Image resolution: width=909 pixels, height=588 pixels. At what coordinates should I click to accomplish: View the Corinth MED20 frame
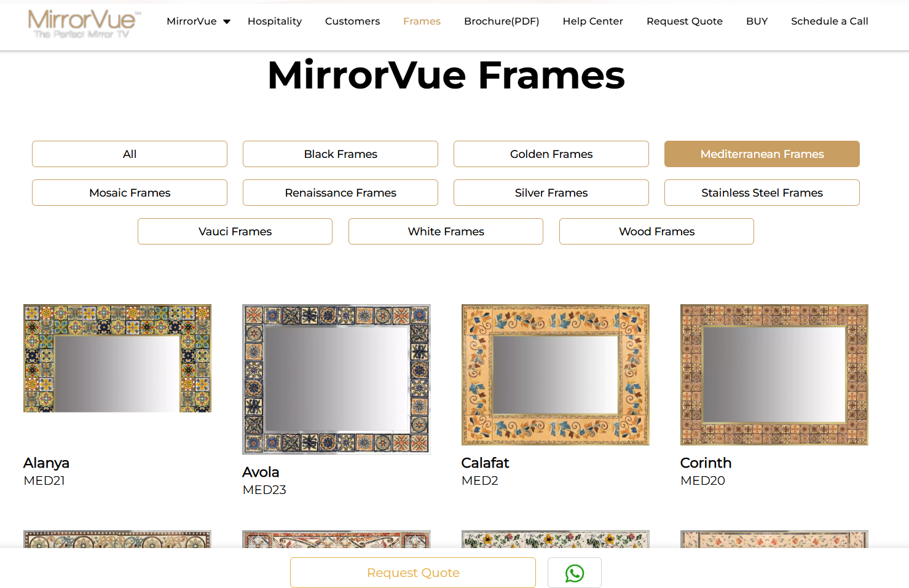(774, 375)
